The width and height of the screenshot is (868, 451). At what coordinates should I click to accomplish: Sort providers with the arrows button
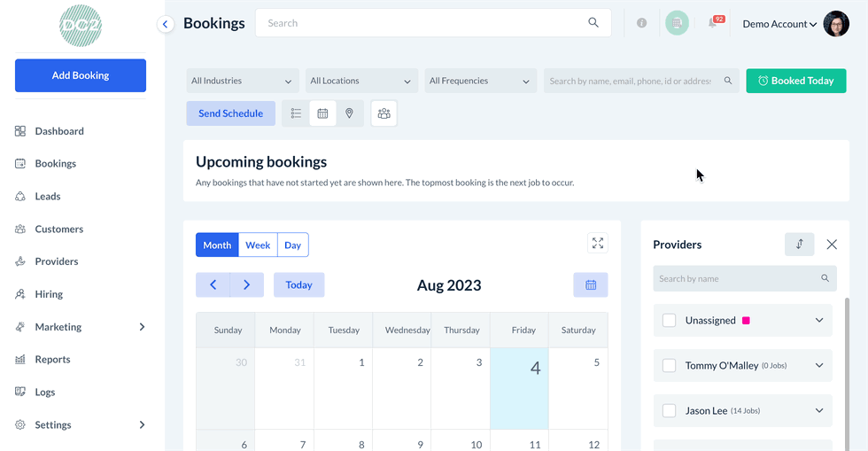point(799,245)
